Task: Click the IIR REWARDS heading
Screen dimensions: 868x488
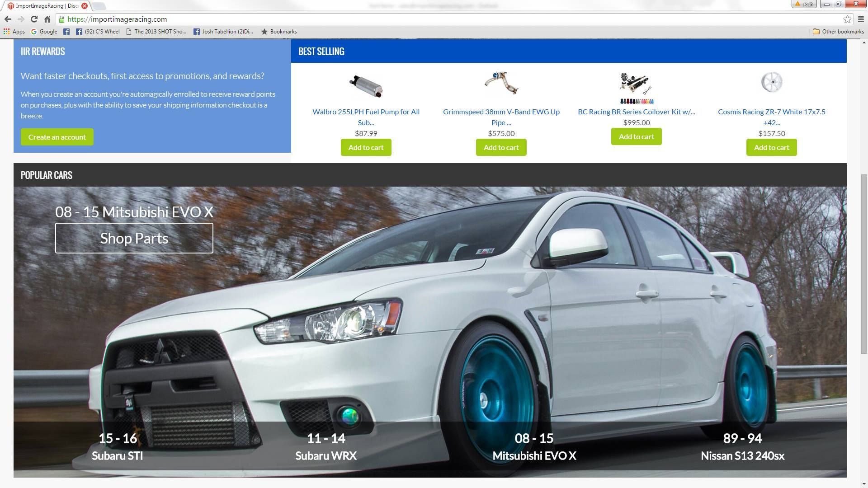Action: [42, 52]
